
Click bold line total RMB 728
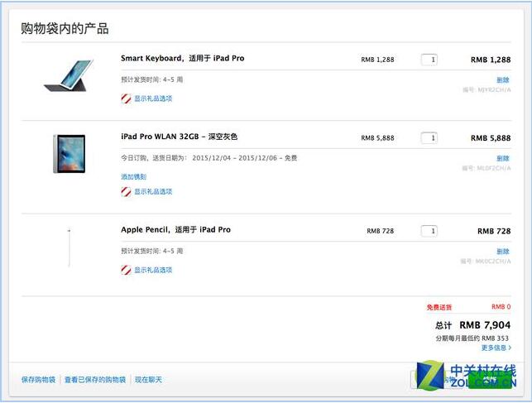click(x=494, y=231)
